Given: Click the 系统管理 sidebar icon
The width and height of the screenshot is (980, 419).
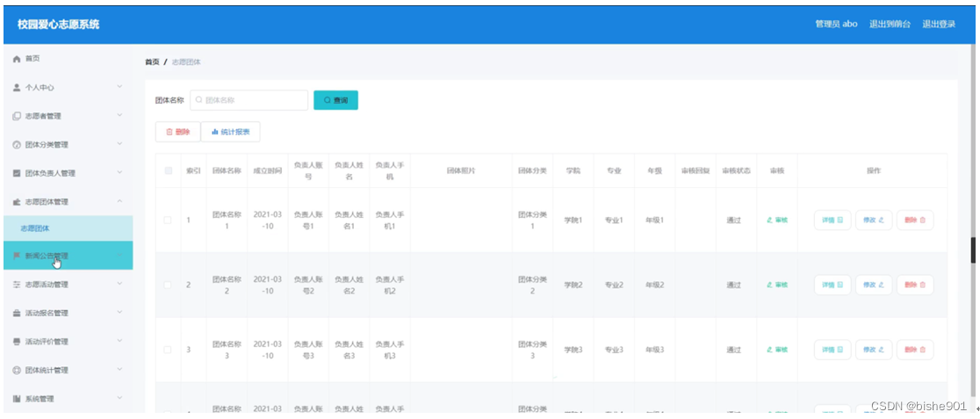Looking at the screenshot, I should click(x=17, y=399).
